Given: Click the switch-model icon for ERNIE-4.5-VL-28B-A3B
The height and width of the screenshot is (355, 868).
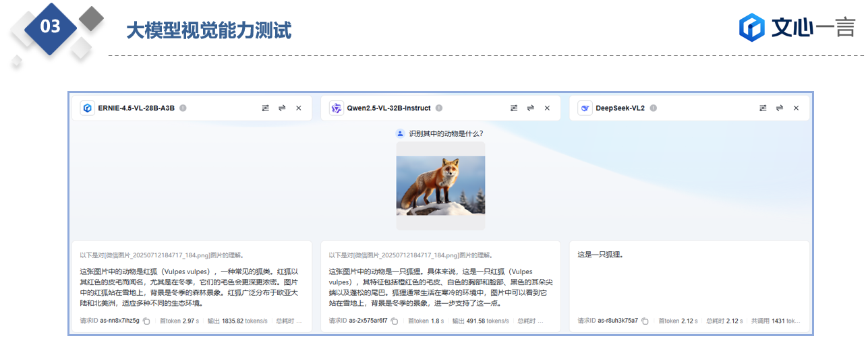Looking at the screenshot, I should click(x=282, y=108).
